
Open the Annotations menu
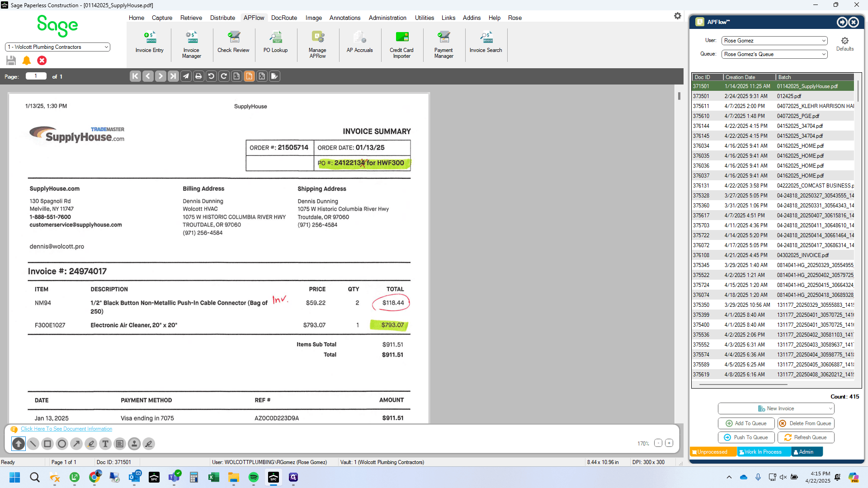click(345, 18)
